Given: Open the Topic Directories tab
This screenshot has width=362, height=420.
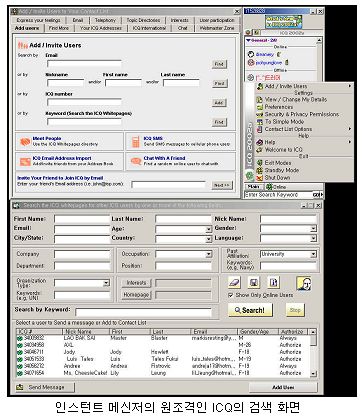Looking at the screenshot, I should point(143,20).
